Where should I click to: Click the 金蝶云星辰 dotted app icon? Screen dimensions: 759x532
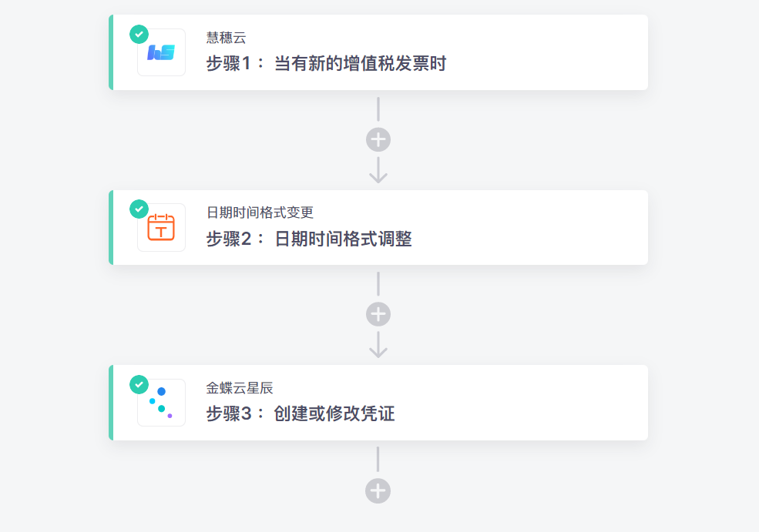[x=161, y=403]
